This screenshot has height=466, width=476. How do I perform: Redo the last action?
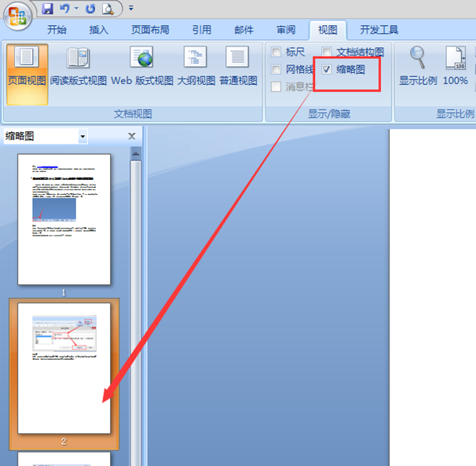[90, 9]
